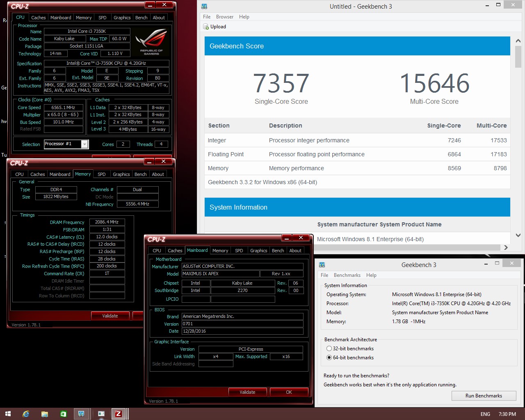Screen dimensions: 525x420
Task: Click OK in the CPU-Z Mainboard window
Action: pos(289,392)
